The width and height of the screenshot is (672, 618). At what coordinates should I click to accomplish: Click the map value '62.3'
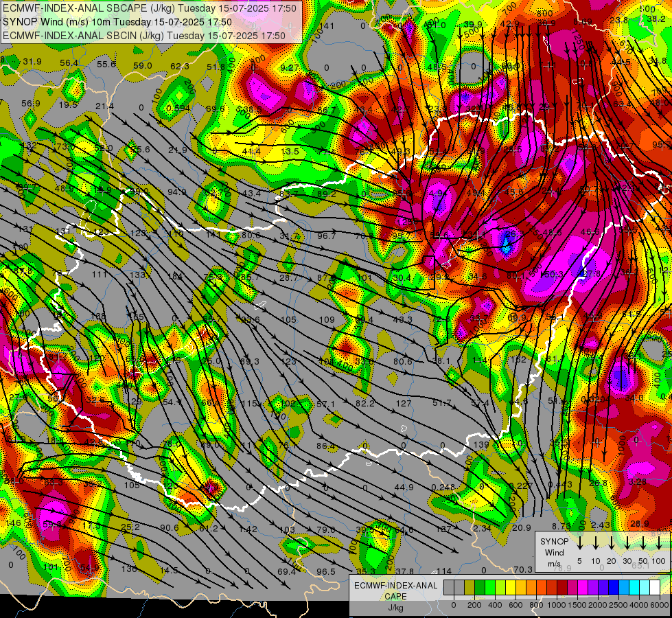coord(180,66)
